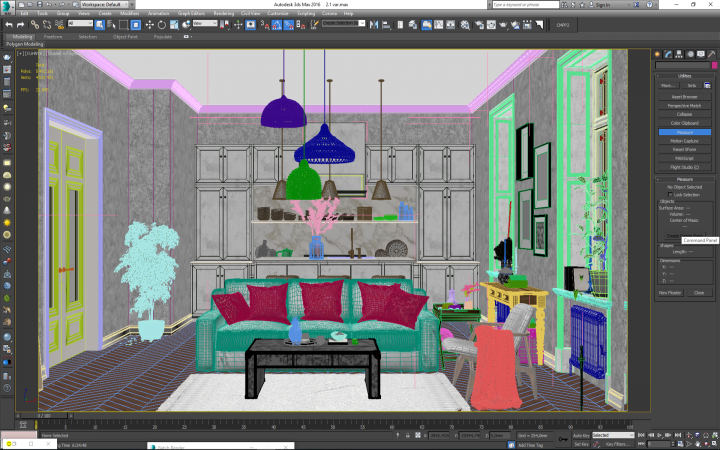Open the Create Selection Set dropdown
The height and width of the screenshot is (450, 720).
point(343,23)
